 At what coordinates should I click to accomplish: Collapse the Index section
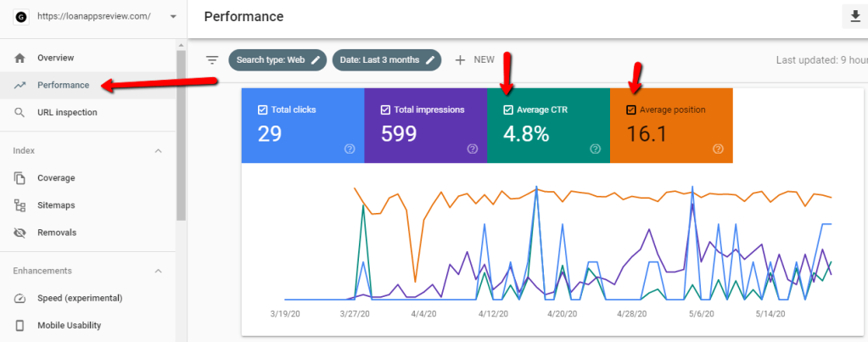158,151
